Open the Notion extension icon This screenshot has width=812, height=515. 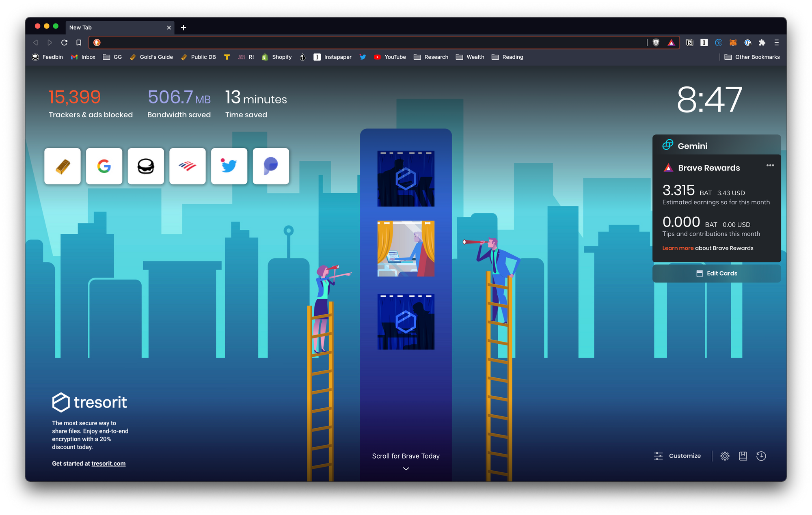tap(689, 43)
